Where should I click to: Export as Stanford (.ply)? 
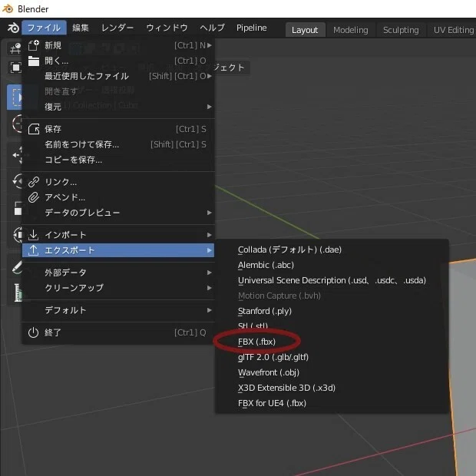pyautogui.click(x=332, y=311)
